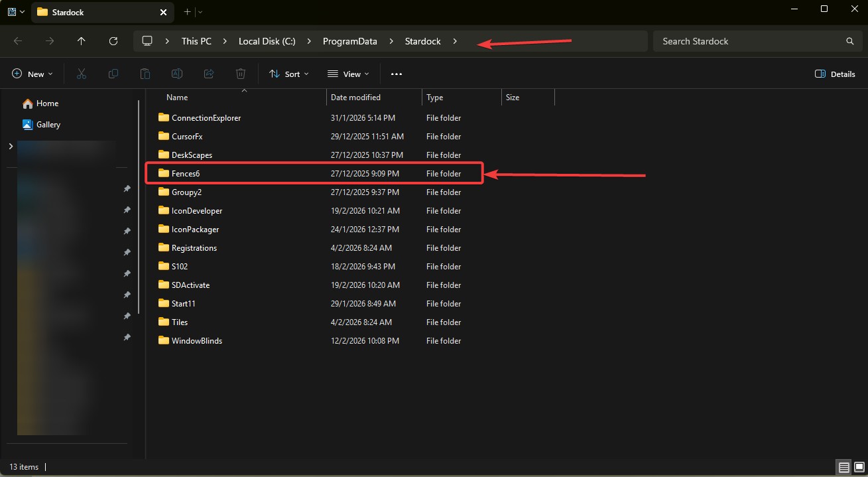This screenshot has width=868, height=477.
Task: Refresh the current folder view
Action: [x=113, y=41]
